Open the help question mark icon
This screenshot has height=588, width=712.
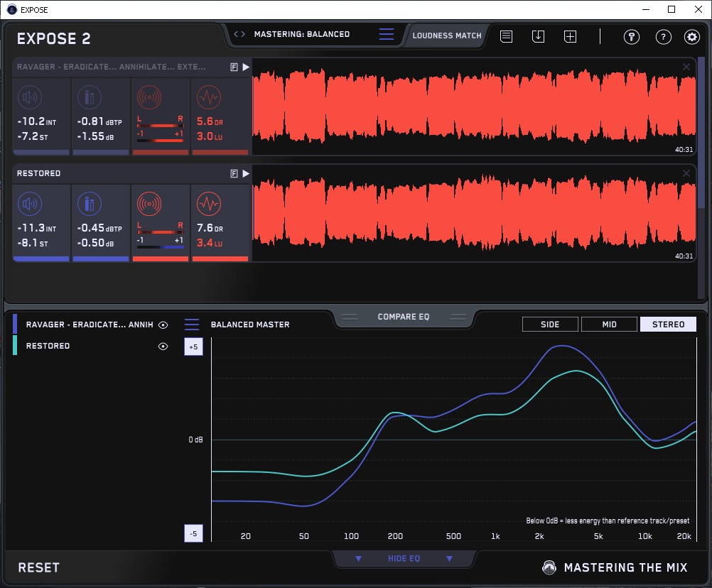pos(664,37)
